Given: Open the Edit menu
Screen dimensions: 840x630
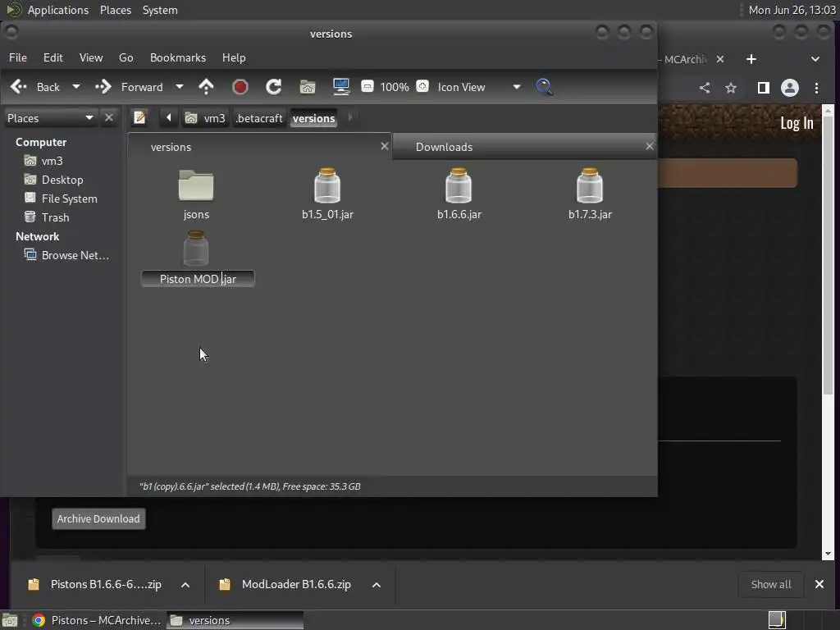Looking at the screenshot, I should (x=53, y=57).
